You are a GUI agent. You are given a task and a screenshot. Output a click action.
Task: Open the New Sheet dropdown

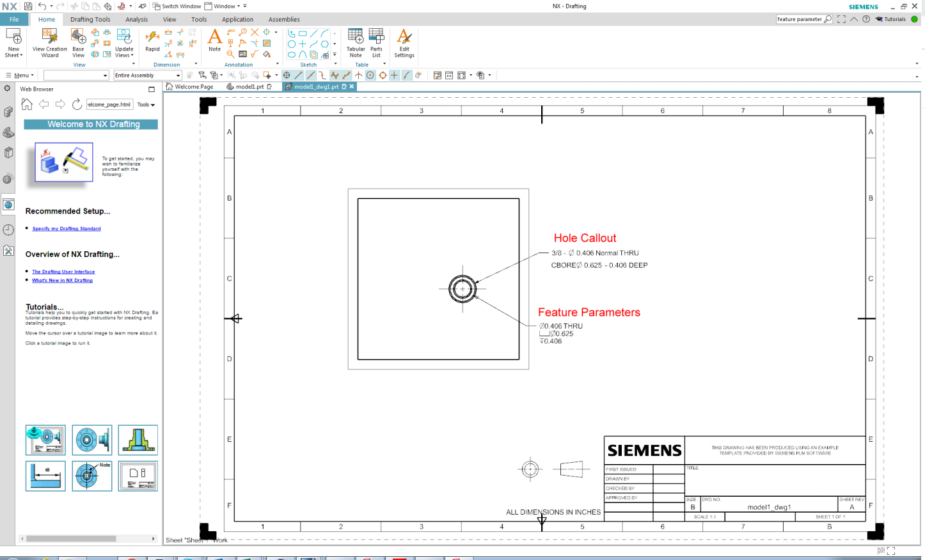pos(13,43)
